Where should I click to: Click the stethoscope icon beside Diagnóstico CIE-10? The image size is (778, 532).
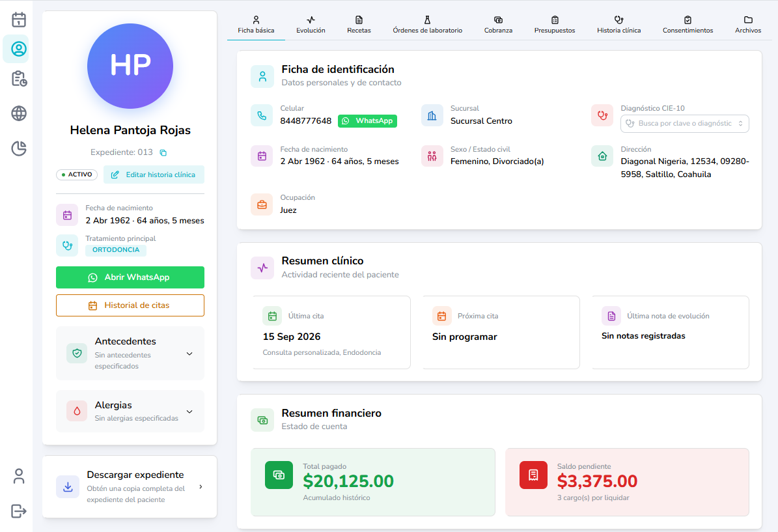coord(602,116)
